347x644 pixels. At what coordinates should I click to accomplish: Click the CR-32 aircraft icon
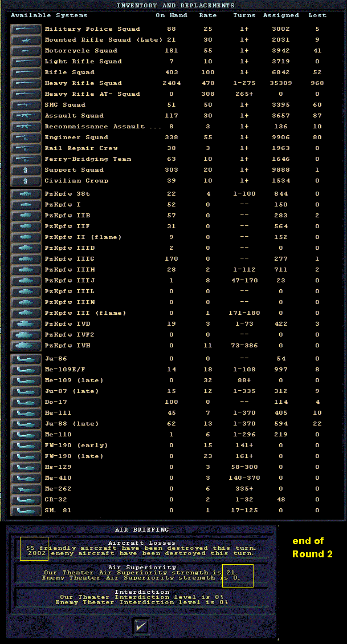(26, 500)
